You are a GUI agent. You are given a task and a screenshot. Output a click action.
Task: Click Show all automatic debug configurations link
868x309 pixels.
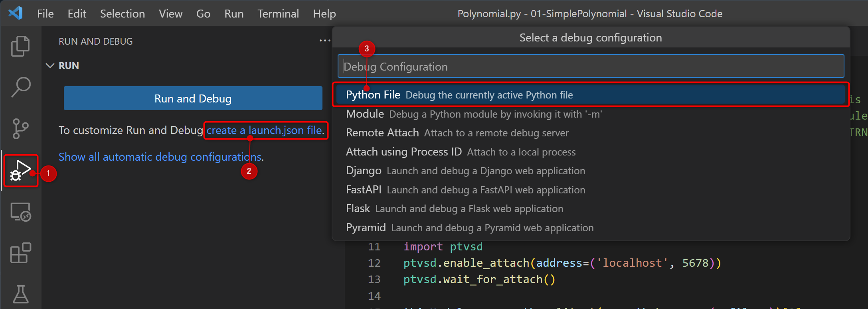click(160, 157)
